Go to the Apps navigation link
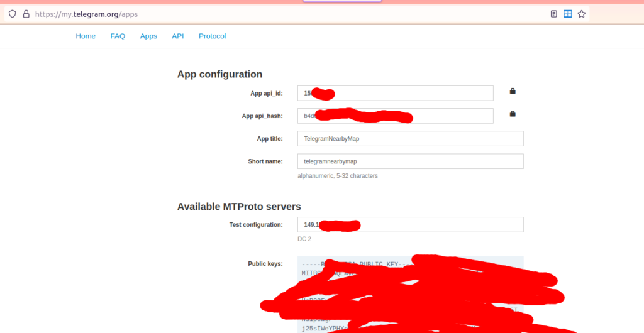The width and height of the screenshot is (644, 333). [148, 36]
